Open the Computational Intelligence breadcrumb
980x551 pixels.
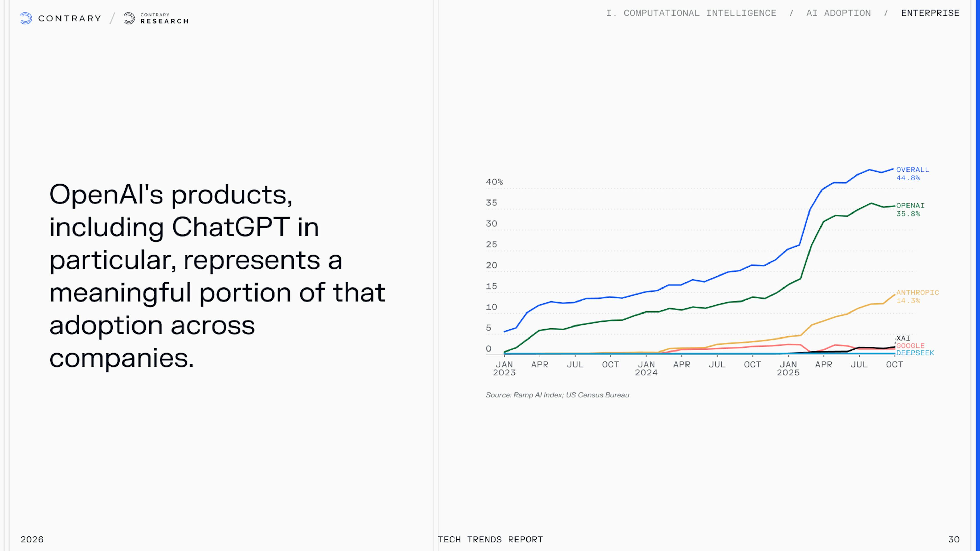click(691, 13)
